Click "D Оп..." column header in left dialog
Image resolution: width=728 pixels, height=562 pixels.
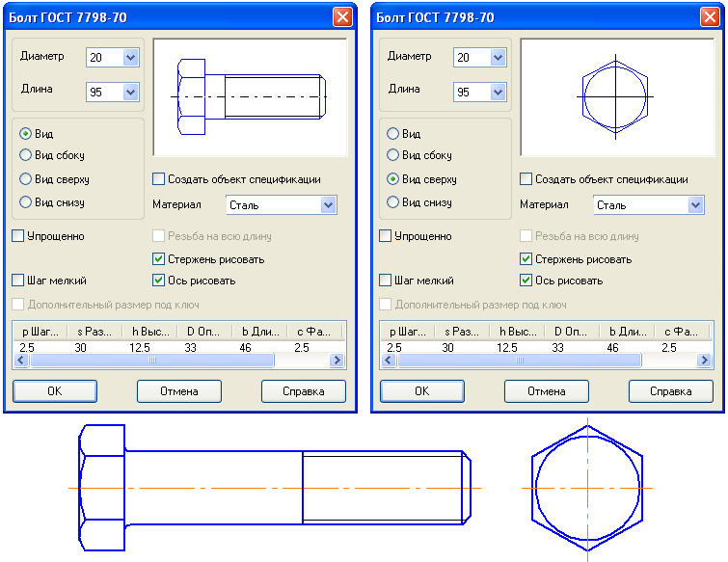(204, 332)
